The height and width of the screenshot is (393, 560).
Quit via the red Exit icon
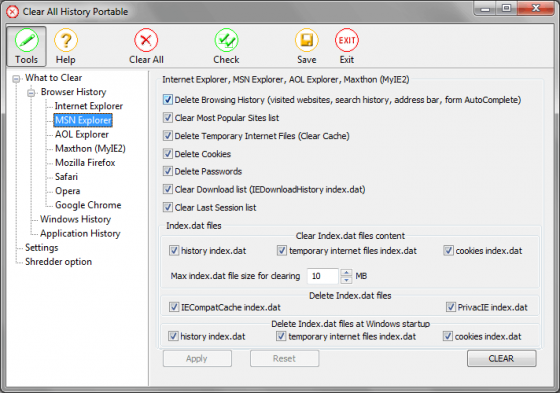click(346, 46)
